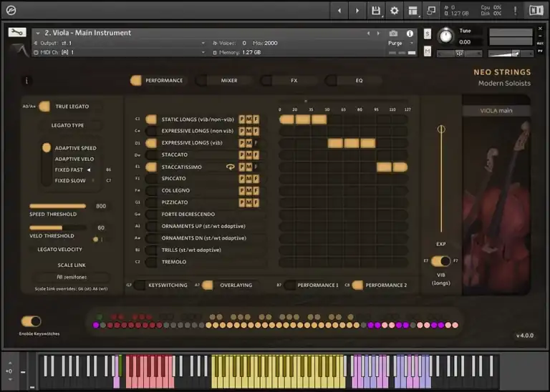Click the Kontakt logo icon
Image resolution: width=550 pixels, height=392 pixels.
[11, 11]
